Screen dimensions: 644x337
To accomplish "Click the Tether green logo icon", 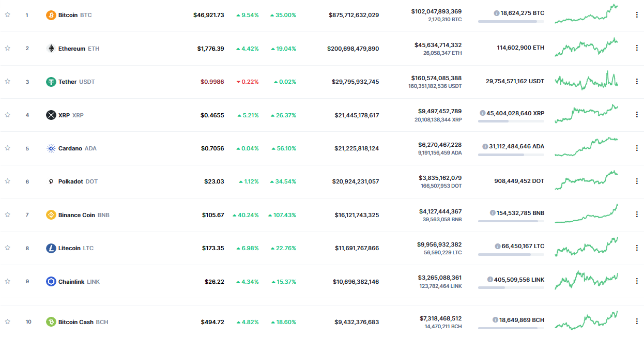I will point(51,82).
